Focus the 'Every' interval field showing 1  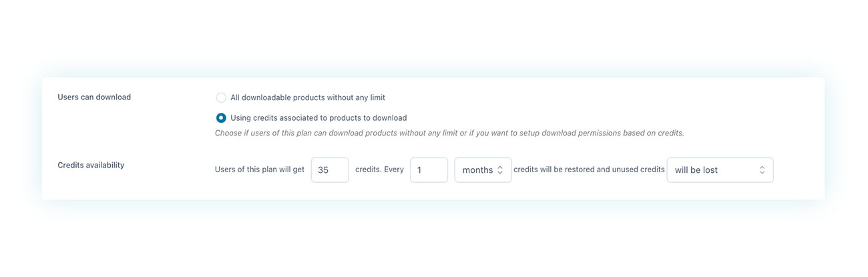click(x=429, y=170)
